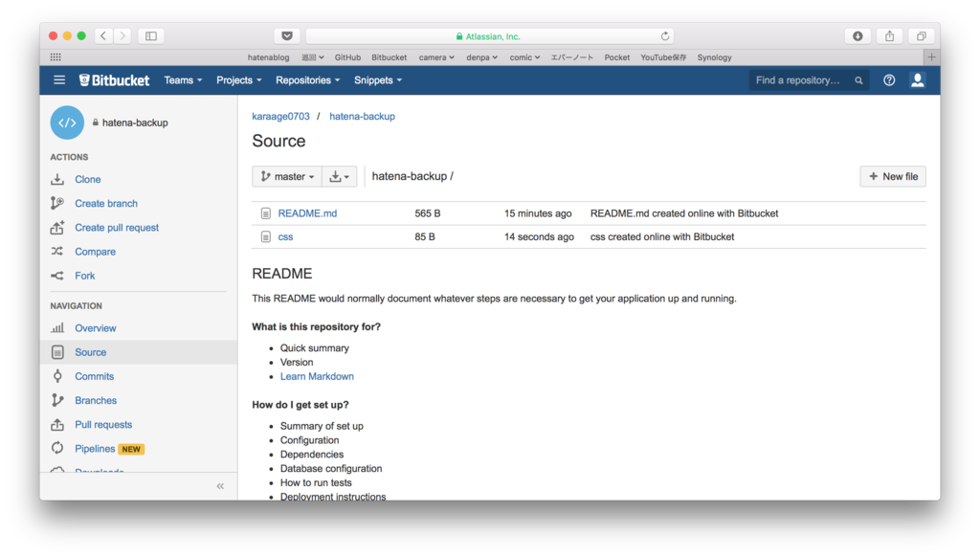Open the help question mark icon

[889, 80]
